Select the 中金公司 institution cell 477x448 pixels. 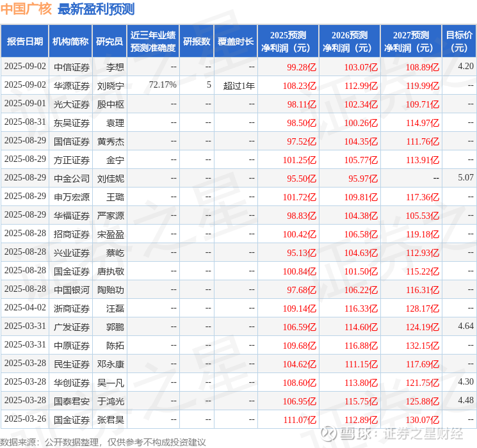(x=72, y=179)
